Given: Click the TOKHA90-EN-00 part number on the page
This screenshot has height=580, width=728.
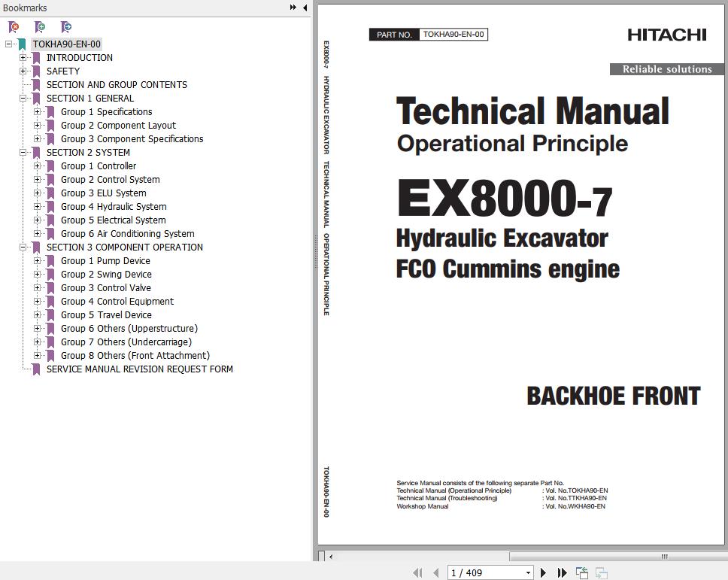Looking at the screenshot, I should click(453, 35).
